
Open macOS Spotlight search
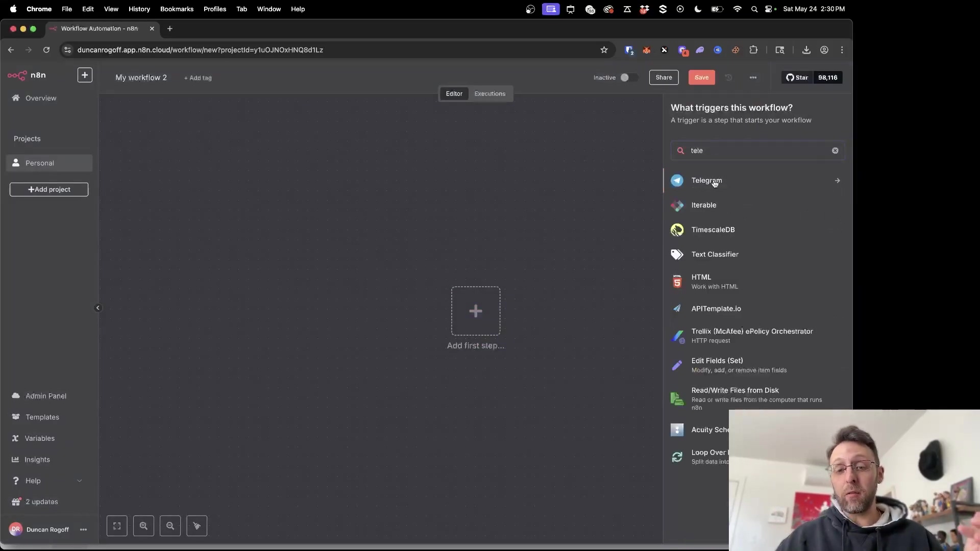pos(754,9)
